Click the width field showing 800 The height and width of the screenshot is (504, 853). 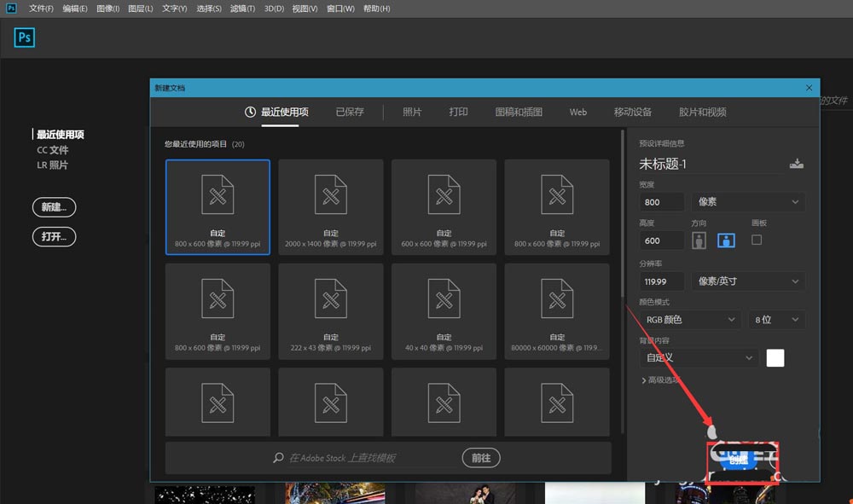[x=661, y=202]
